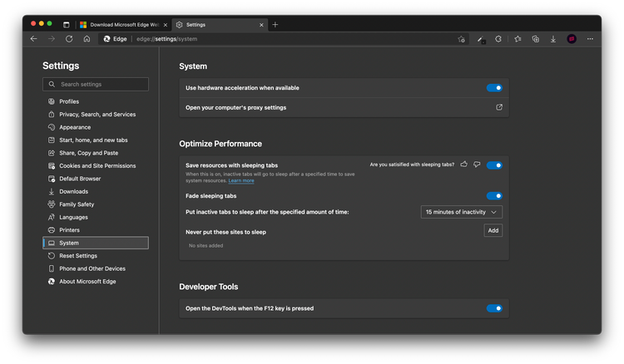624x364 pixels.
Task: Open the Downloads toolbar icon
Action: point(553,39)
